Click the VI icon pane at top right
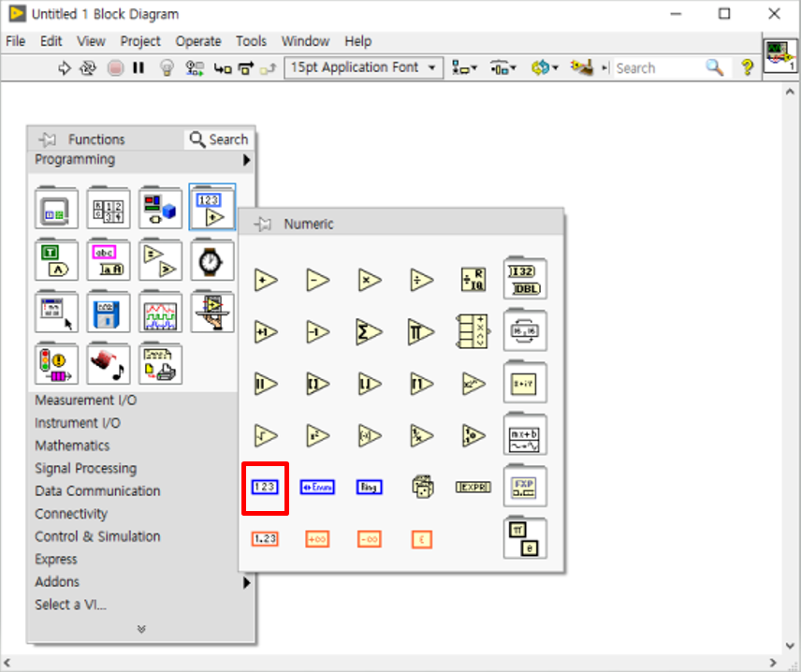The width and height of the screenshot is (801, 672). pos(780,57)
